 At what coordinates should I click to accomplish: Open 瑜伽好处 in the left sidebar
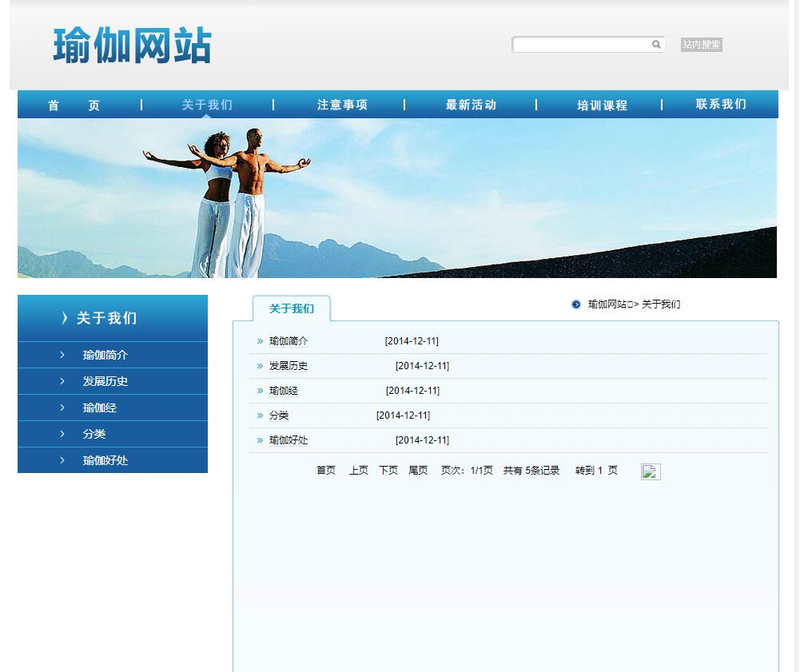105,460
